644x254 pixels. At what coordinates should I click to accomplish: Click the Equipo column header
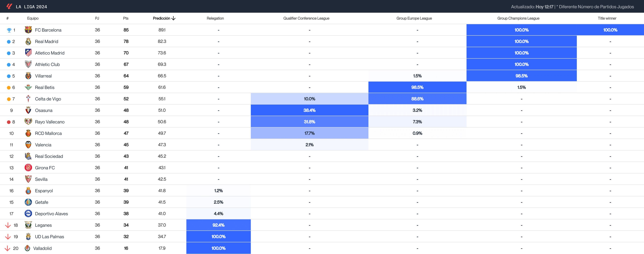(x=33, y=18)
